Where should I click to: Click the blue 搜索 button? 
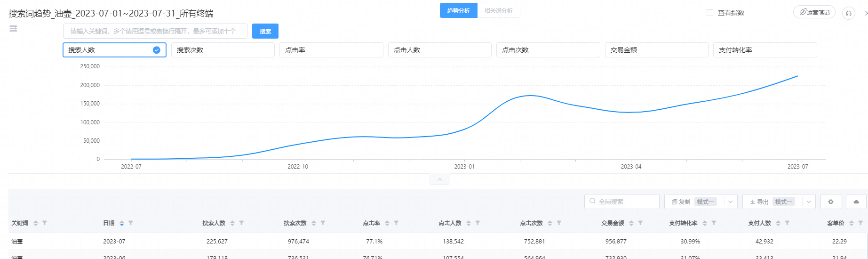click(265, 31)
